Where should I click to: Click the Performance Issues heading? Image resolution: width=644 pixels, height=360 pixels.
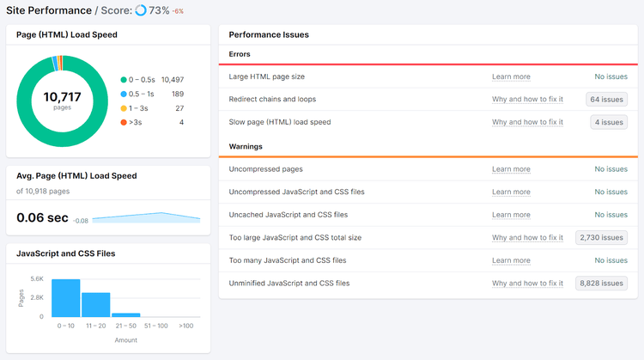tap(269, 35)
